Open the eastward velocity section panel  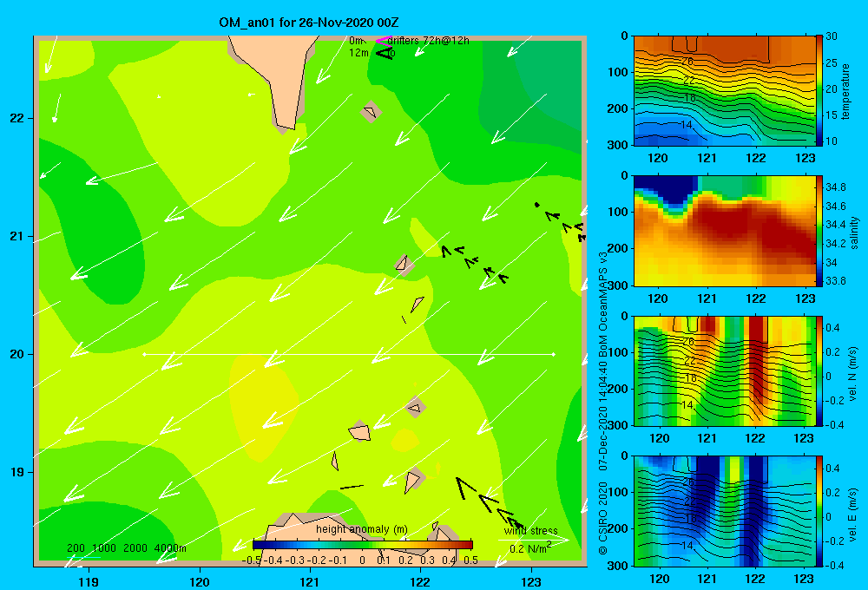pyautogui.click(x=725, y=511)
